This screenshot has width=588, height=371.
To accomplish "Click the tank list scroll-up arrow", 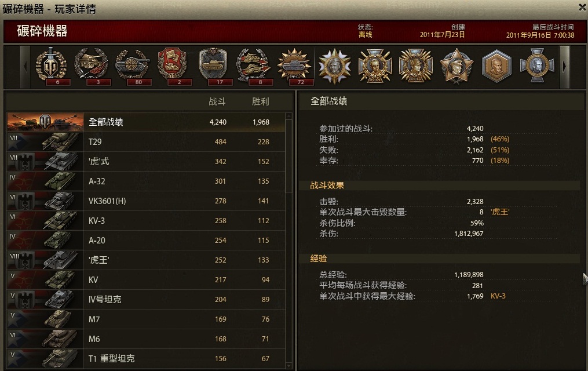I will click(x=288, y=117).
